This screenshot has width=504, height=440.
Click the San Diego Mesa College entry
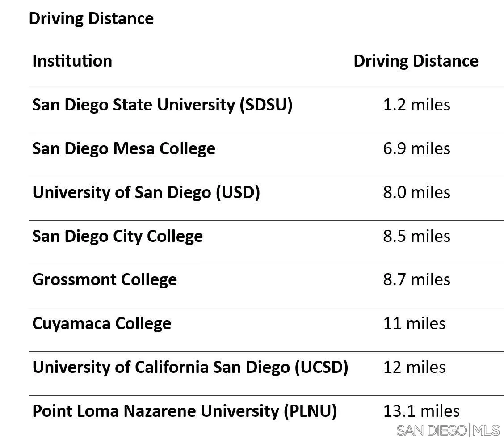[124, 148]
